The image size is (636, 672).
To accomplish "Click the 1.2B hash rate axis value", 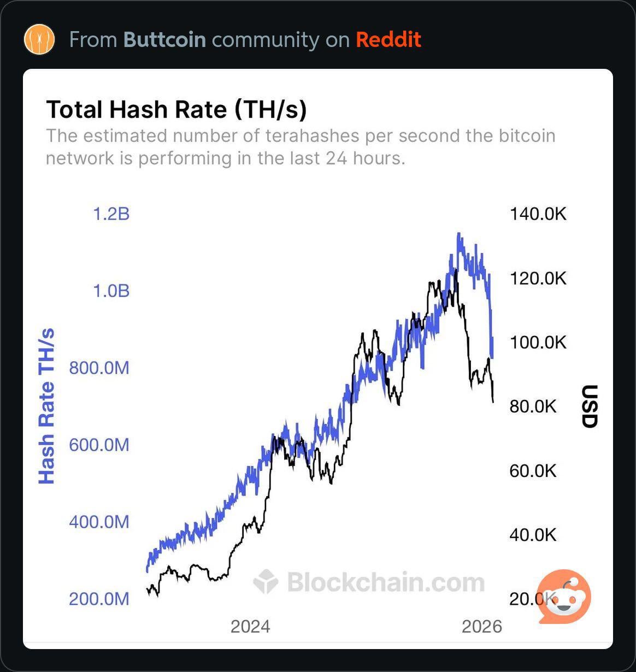I will 111,214.
